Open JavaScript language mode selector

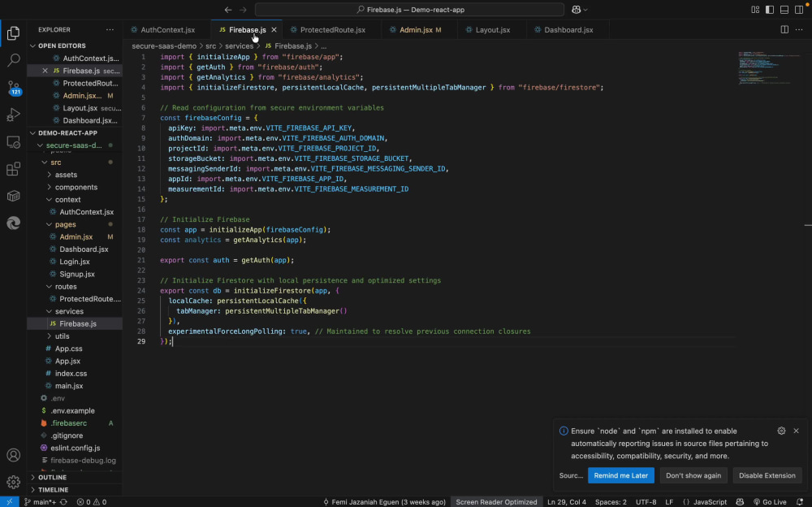[x=710, y=502]
